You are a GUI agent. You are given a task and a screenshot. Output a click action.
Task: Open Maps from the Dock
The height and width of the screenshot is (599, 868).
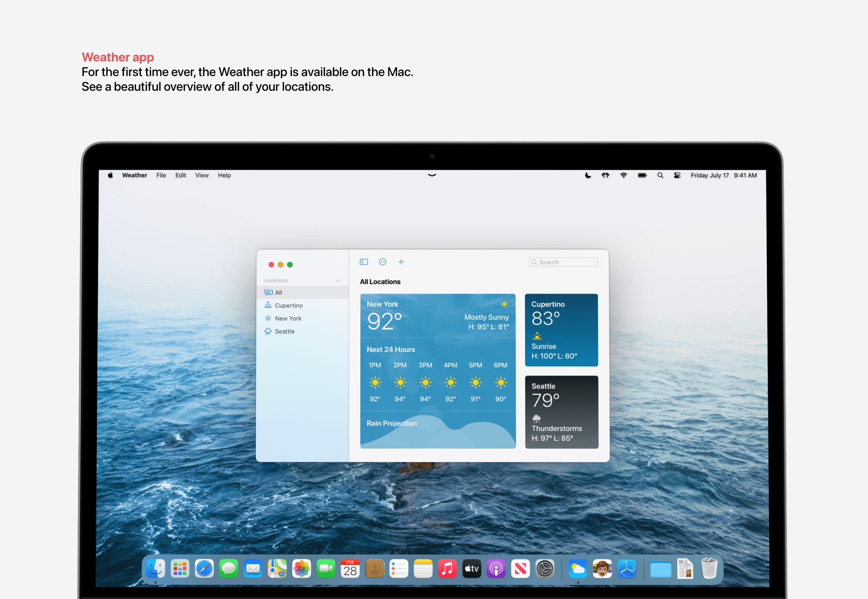click(277, 568)
